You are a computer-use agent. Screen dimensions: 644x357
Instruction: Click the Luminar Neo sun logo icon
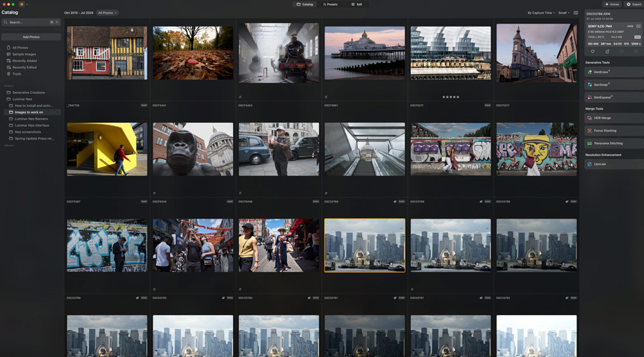point(22,4)
